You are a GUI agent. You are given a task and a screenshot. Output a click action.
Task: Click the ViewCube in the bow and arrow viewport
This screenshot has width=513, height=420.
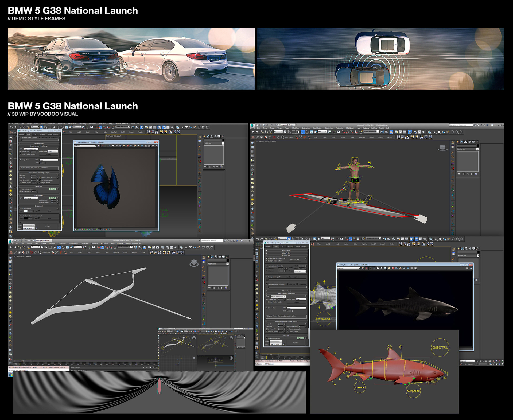(194, 263)
